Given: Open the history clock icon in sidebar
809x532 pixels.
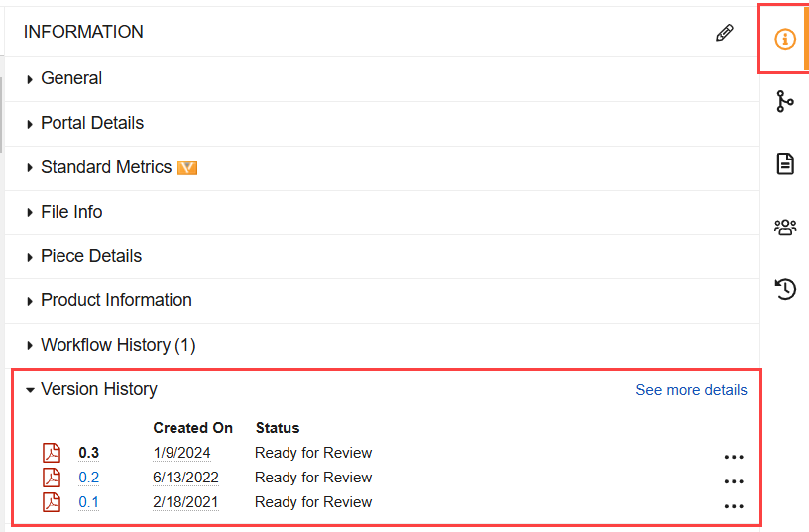Looking at the screenshot, I should click(785, 289).
